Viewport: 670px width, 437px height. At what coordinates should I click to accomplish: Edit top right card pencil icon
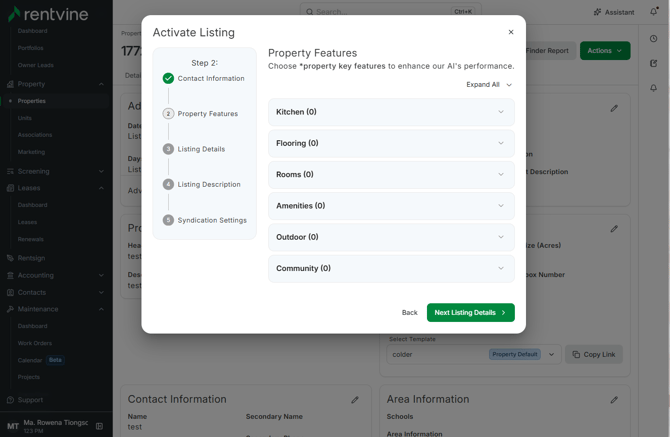coord(614,109)
